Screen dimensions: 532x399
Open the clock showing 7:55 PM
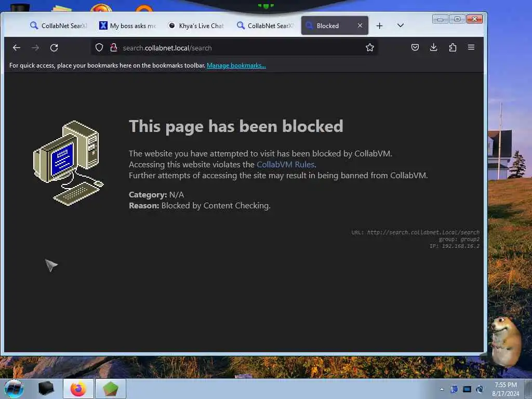(505, 389)
